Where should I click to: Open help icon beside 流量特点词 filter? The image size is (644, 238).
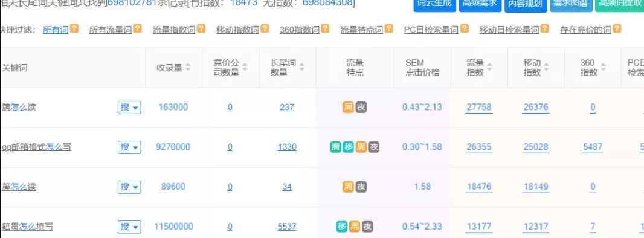(x=388, y=29)
